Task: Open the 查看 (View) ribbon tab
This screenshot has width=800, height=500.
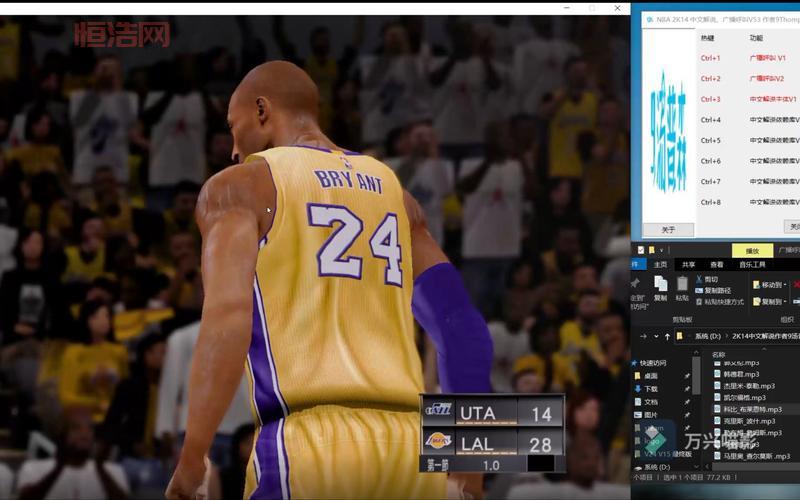Action: pos(716,264)
